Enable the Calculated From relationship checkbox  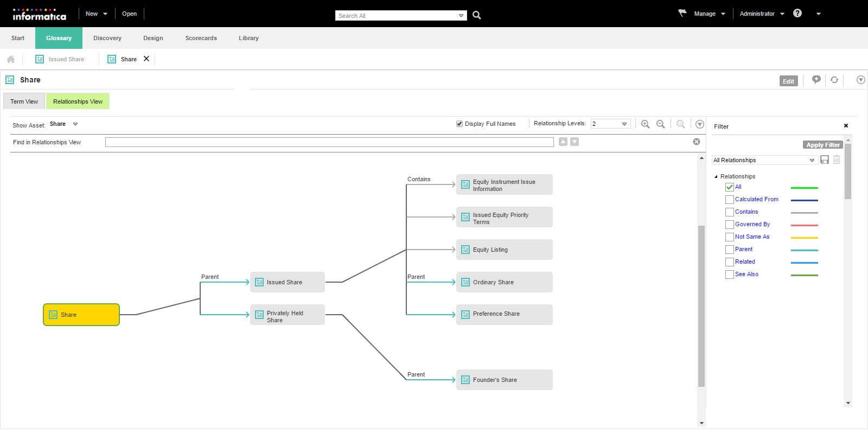coord(730,200)
